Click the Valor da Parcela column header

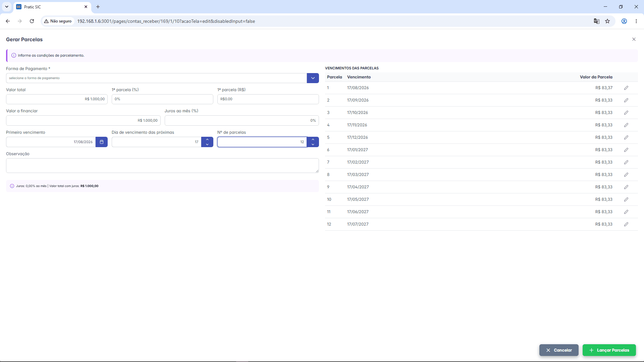(596, 77)
